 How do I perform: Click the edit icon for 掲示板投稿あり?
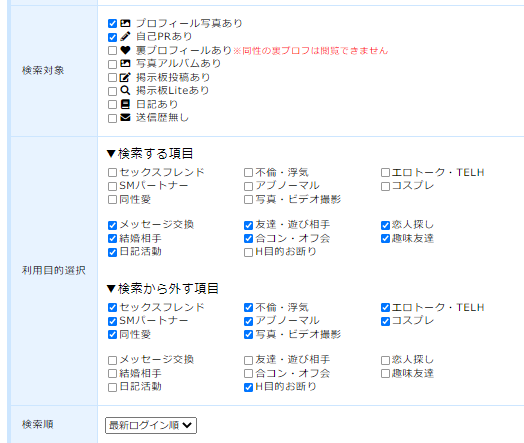pos(125,77)
